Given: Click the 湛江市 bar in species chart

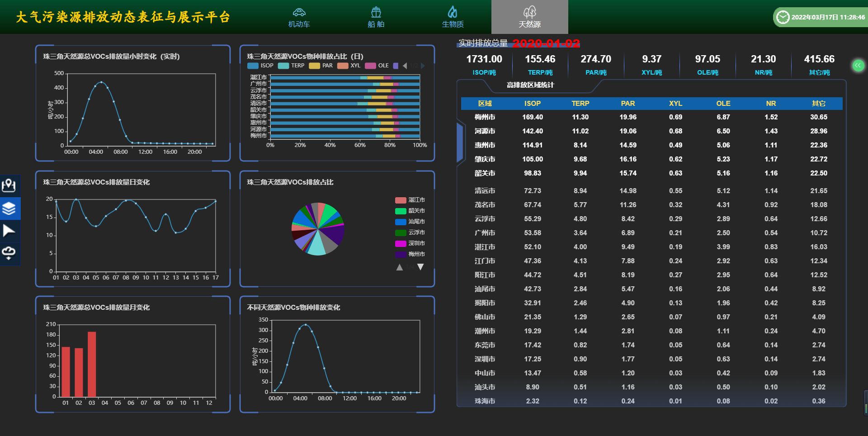Looking at the screenshot, I should click(345, 78).
